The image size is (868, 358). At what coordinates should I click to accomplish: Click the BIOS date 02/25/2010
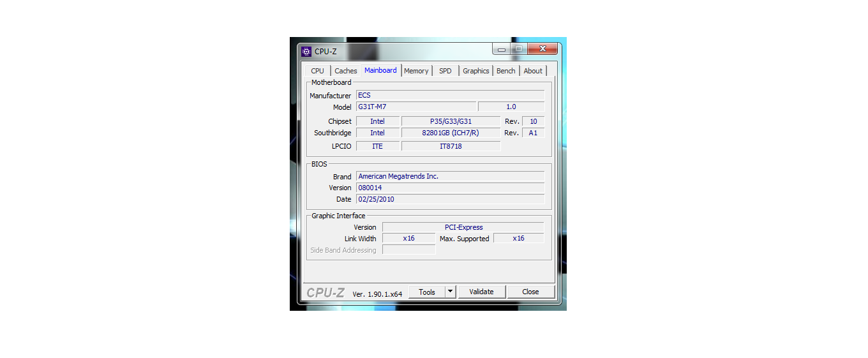pos(450,199)
